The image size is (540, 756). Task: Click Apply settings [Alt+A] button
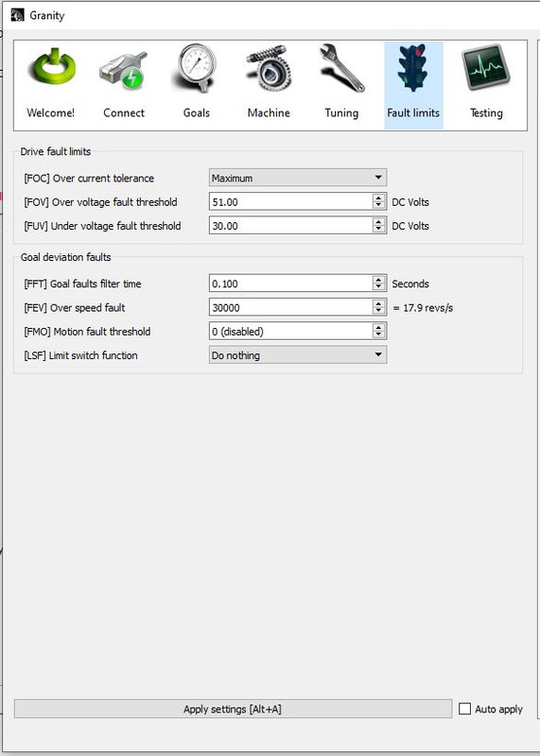click(x=233, y=709)
